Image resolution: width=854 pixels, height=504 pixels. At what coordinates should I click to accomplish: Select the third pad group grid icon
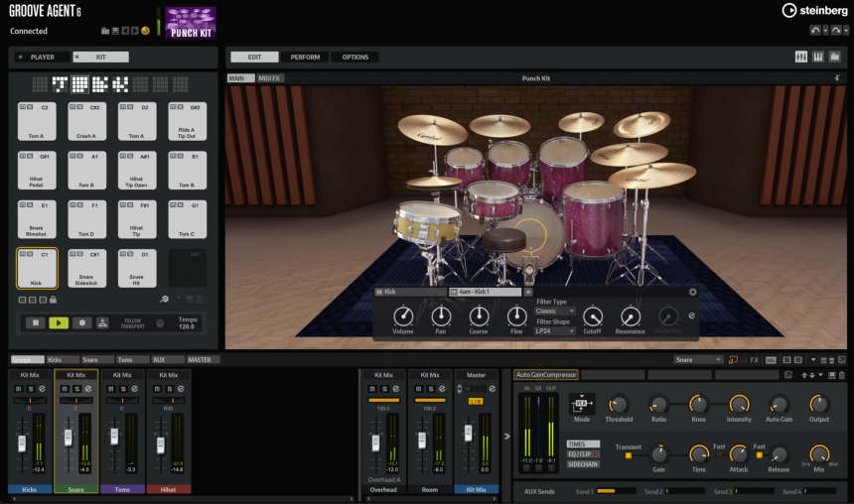[x=79, y=83]
